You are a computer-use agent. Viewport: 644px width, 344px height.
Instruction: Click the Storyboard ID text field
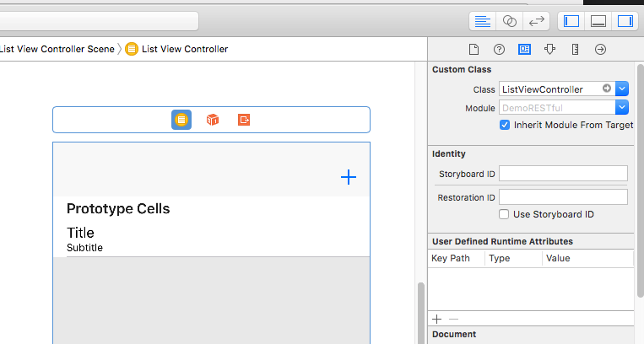tap(563, 174)
